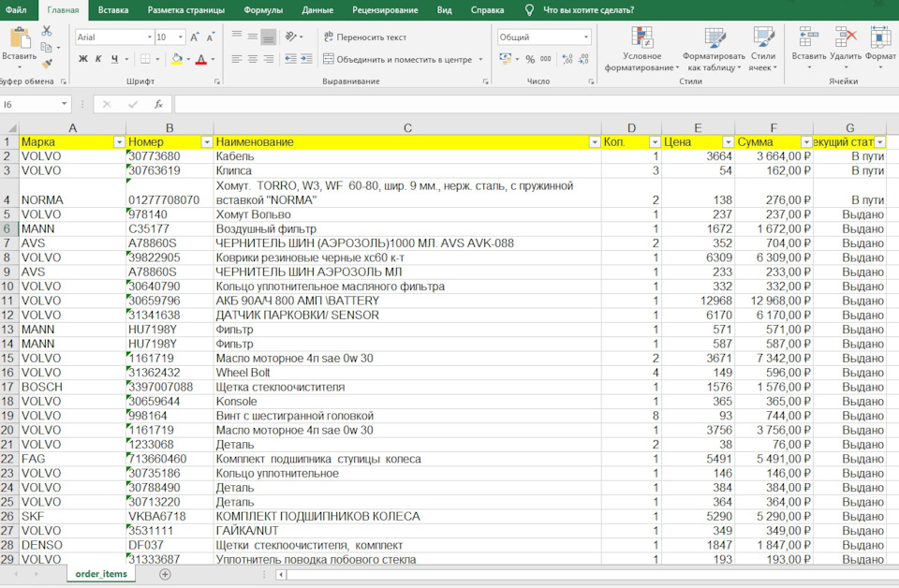Click the Center align text icon
This screenshot has height=588, width=899.
(x=251, y=59)
